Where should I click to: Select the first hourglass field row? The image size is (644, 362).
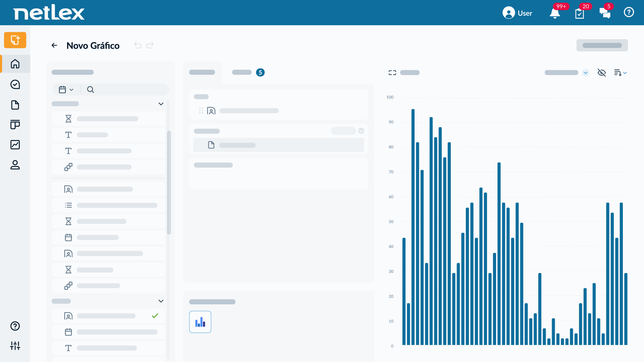108,119
